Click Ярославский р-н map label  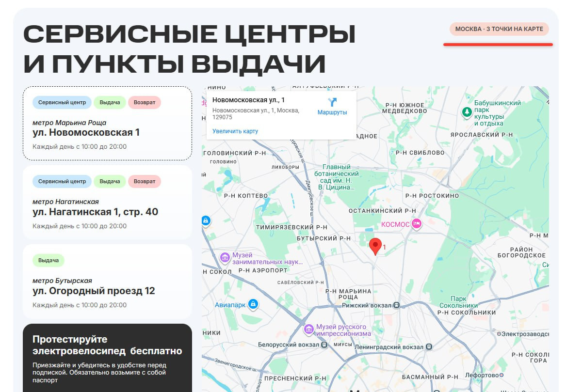[482, 135]
